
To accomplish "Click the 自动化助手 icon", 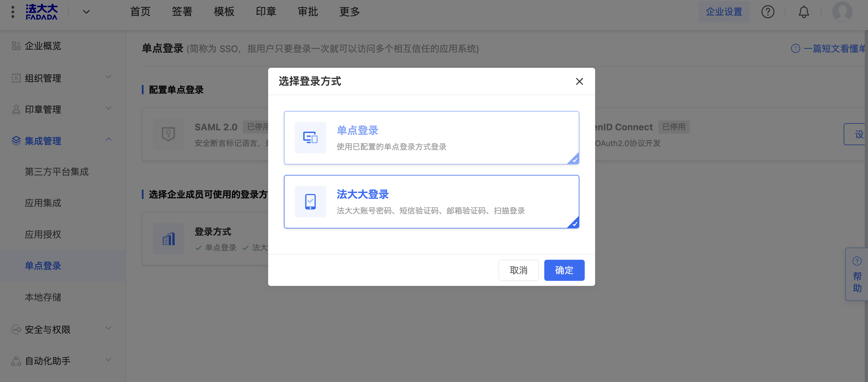I will coord(16,361).
